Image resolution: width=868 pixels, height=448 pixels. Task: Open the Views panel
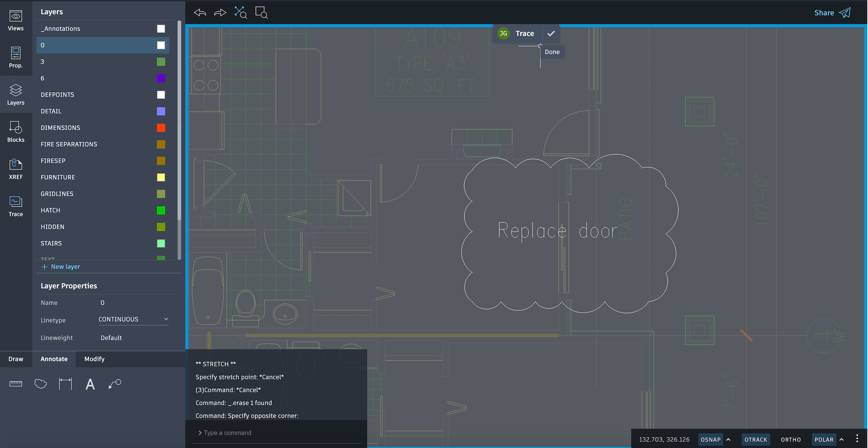(x=16, y=21)
